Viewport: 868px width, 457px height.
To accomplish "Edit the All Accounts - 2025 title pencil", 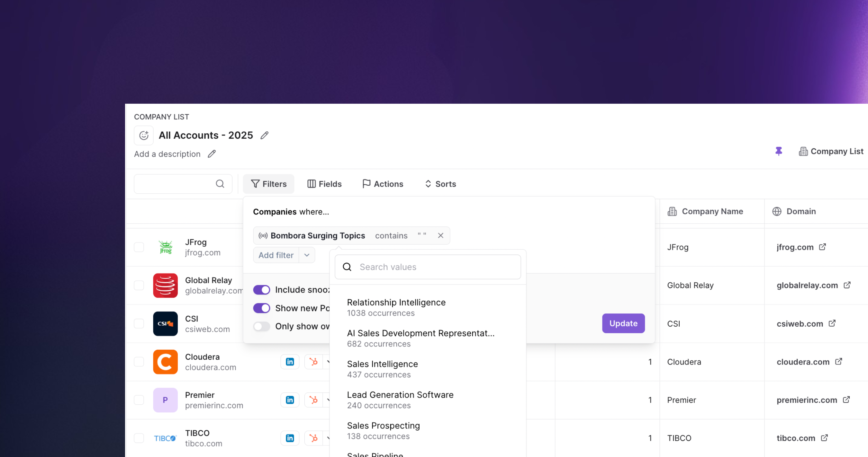I will click(x=265, y=135).
